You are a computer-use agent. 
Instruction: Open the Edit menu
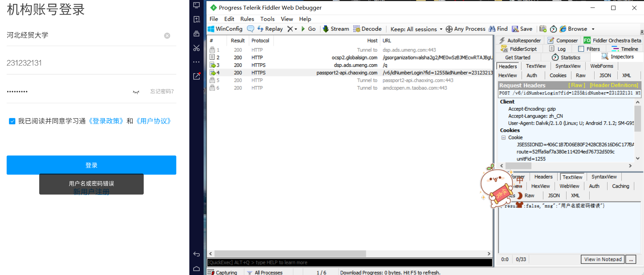(229, 19)
